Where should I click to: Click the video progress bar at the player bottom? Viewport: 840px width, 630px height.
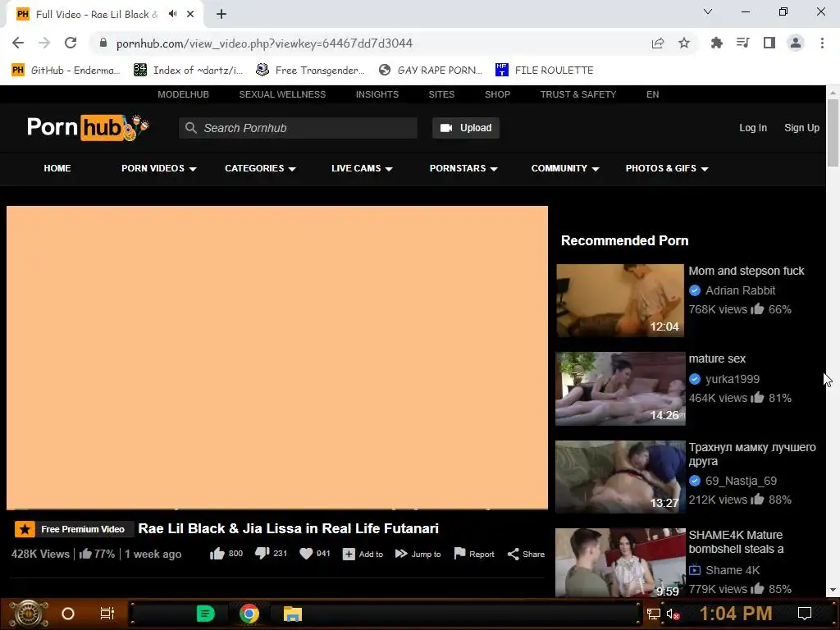pos(277,508)
